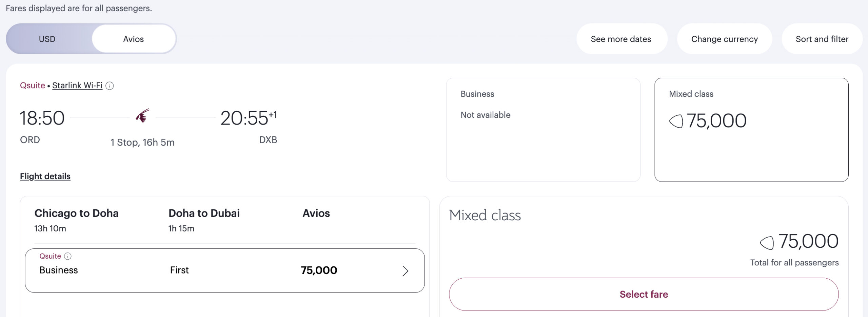
Task: Open the Starlink Wi-Fi info icon
Action: tap(110, 86)
